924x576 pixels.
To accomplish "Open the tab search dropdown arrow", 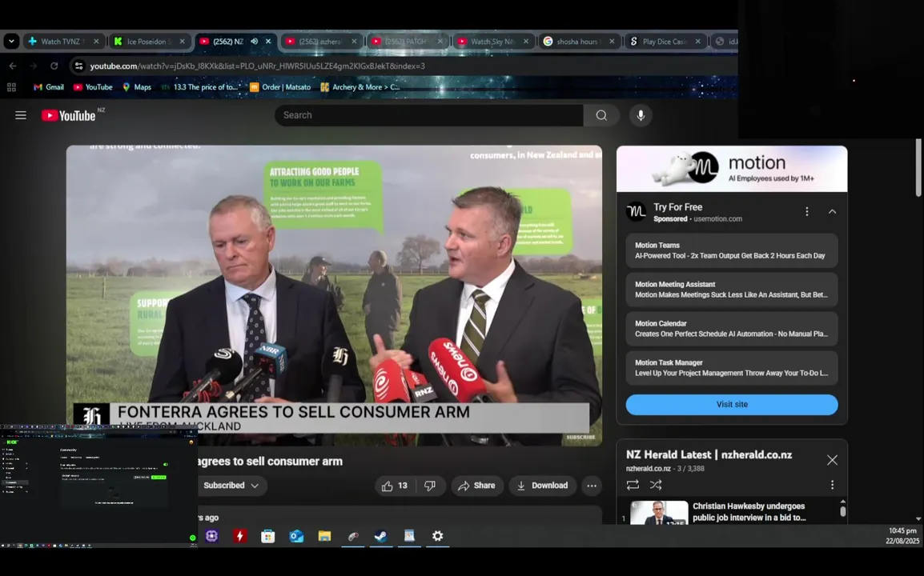I will click(11, 42).
